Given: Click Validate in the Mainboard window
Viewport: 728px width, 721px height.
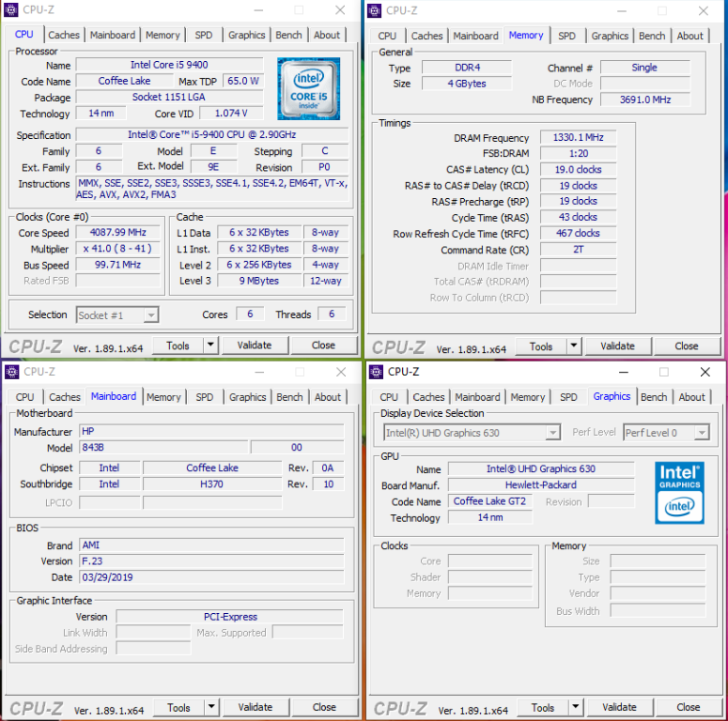Looking at the screenshot, I should [256, 707].
